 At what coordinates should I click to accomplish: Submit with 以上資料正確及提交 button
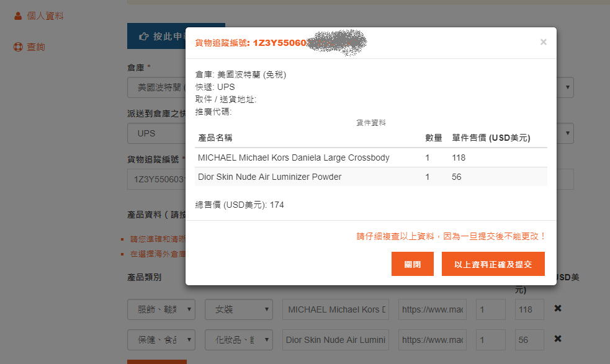pyautogui.click(x=493, y=264)
